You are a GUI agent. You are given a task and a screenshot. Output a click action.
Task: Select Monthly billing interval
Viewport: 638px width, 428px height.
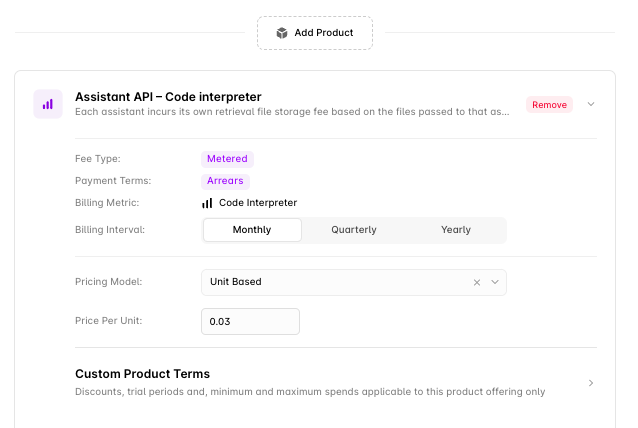pos(252,230)
